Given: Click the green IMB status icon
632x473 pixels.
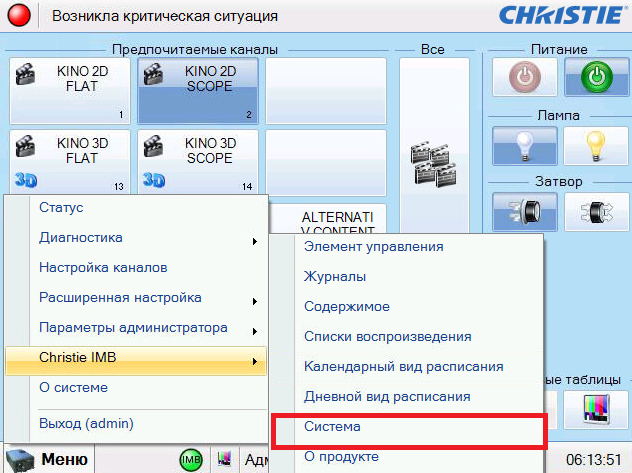Looking at the screenshot, I should [191, 460].
